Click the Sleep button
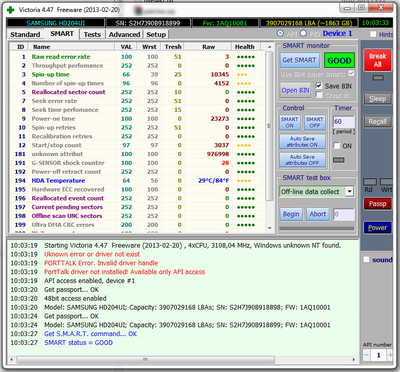 377,99
